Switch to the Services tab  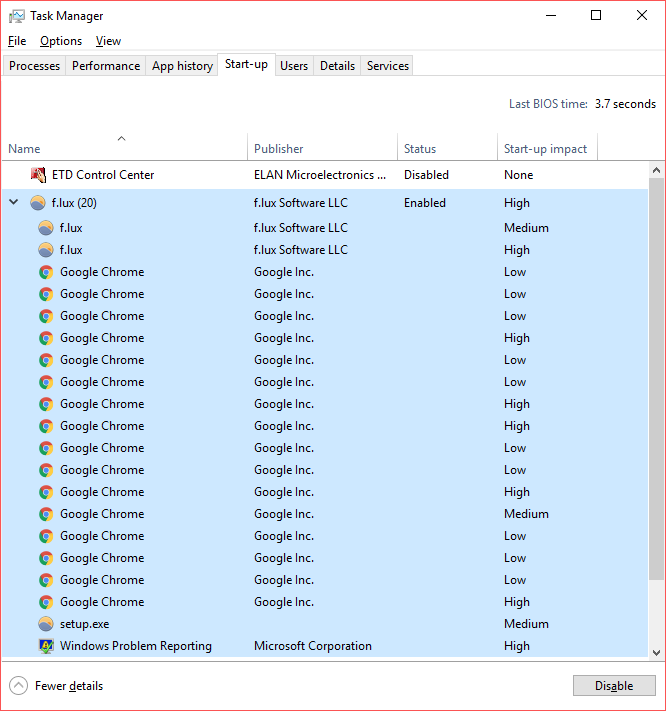[x=388, y=66]
